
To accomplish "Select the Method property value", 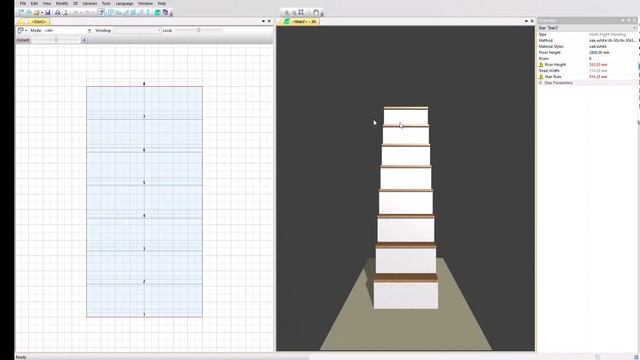I will click(x=612, y=40).
